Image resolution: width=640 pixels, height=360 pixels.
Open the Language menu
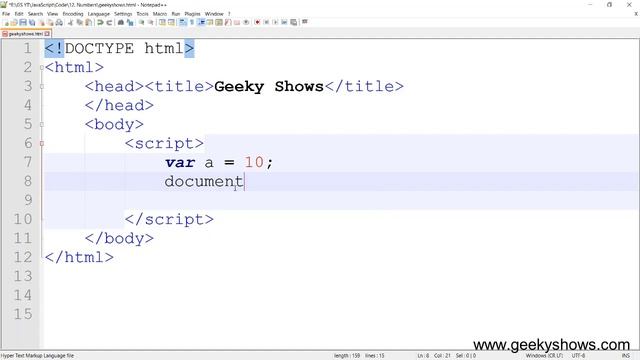[x=99, y=14]
